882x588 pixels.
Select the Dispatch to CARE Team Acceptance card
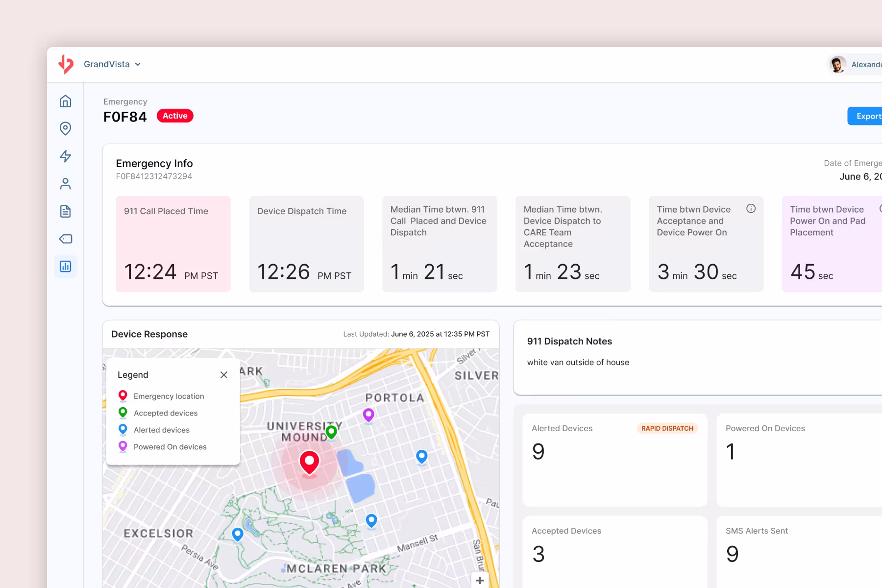pos(573,244)
